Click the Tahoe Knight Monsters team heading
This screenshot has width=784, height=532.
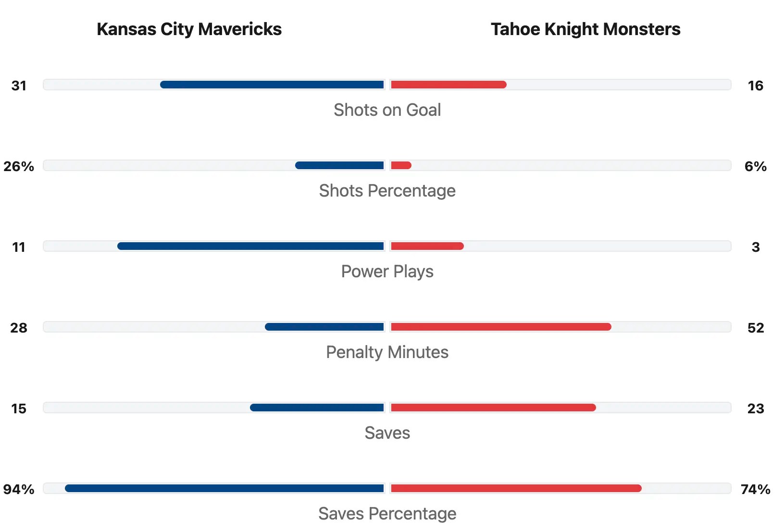585,29
